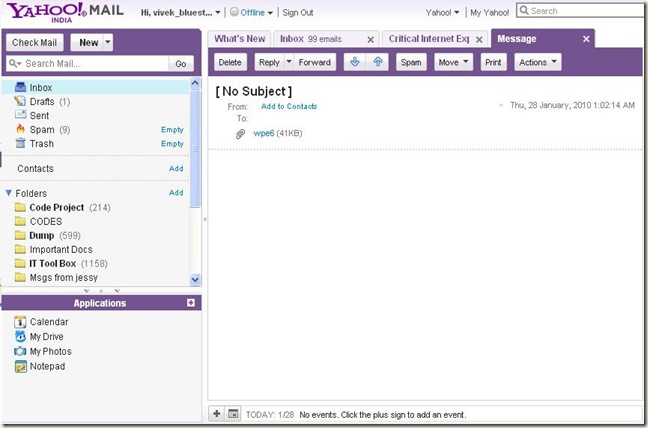
Task: Open the Actions dropdown menu
Action: tap(538, 62)
